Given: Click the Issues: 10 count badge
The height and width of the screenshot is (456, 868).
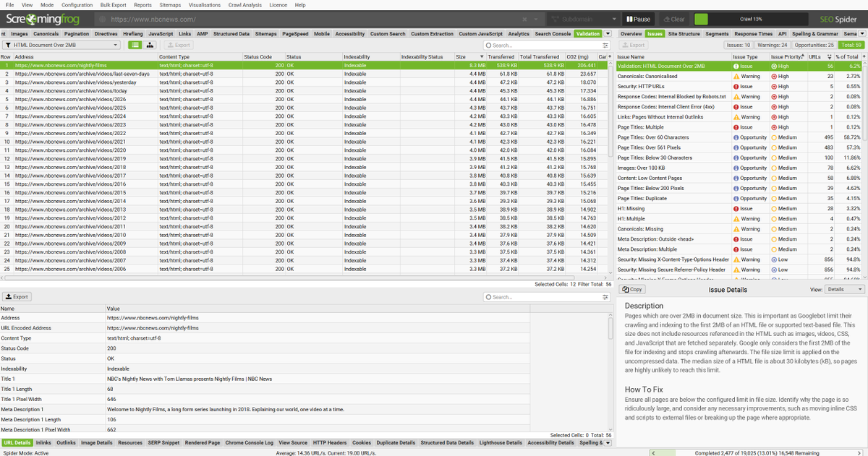Looking at the screenshot, I should click(x=737, y=45).
